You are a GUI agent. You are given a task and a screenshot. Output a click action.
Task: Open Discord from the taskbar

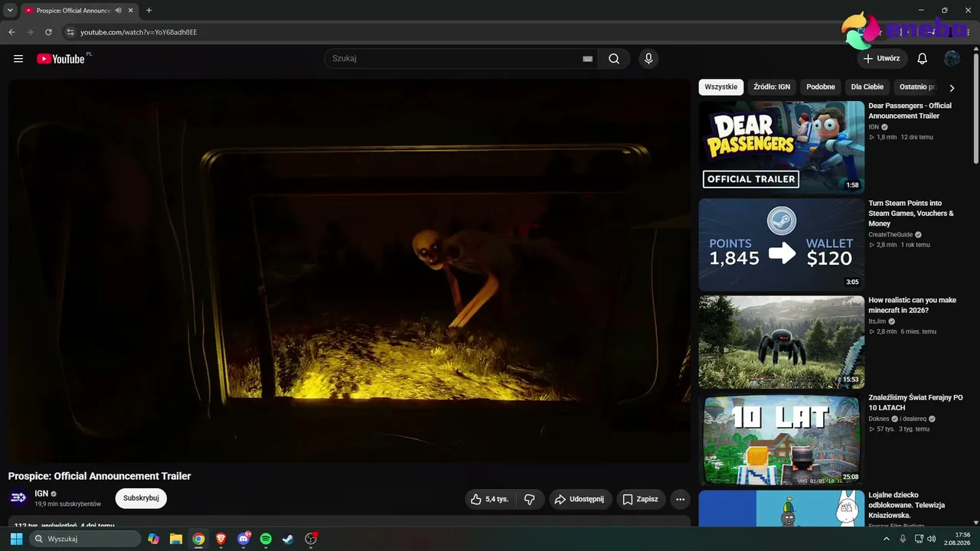(243, 539)
